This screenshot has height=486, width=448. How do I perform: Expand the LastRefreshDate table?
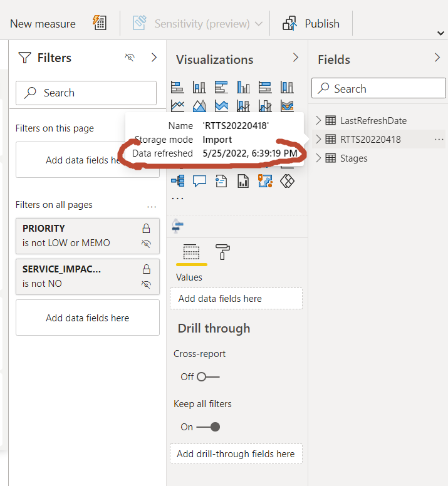pos(318,120)
